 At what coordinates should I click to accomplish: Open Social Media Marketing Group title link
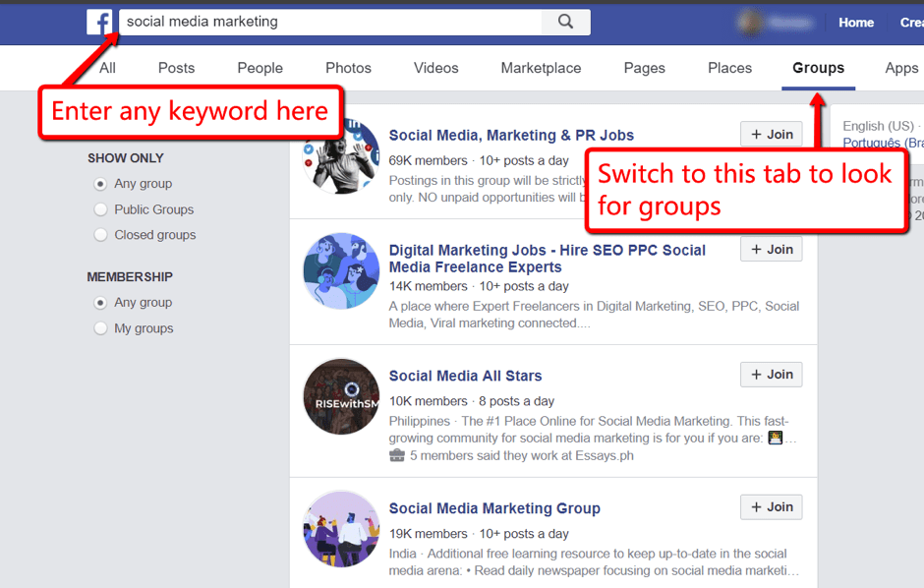pyautogui.click(x=494, y=508)
